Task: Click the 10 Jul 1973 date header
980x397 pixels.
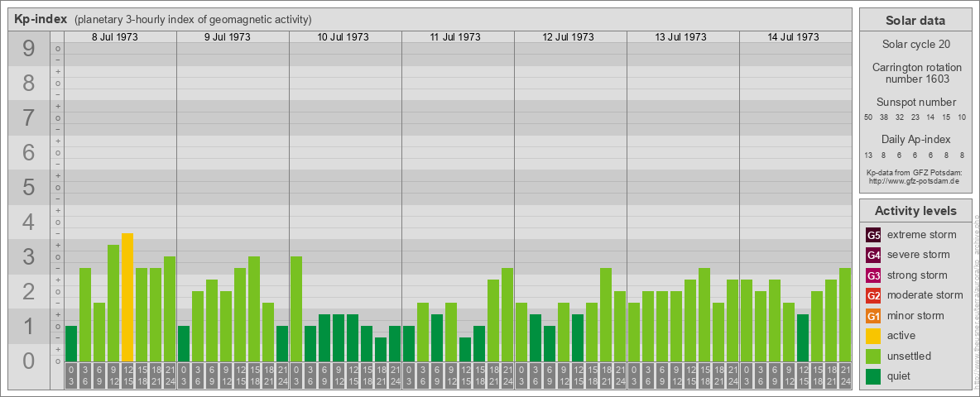Action: 343,37
